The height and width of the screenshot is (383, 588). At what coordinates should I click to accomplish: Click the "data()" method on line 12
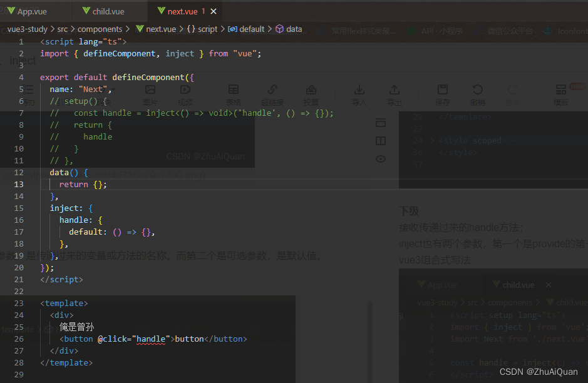pos(64,172)
